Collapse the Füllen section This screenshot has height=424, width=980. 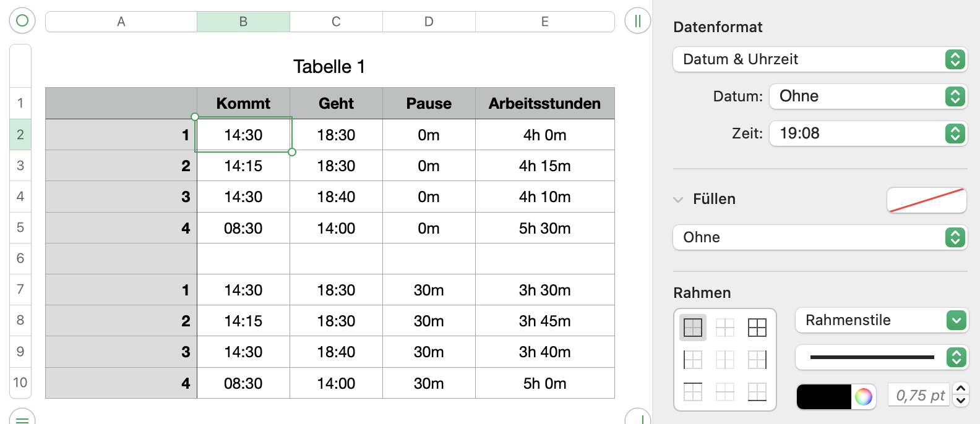tap(679, 200)
